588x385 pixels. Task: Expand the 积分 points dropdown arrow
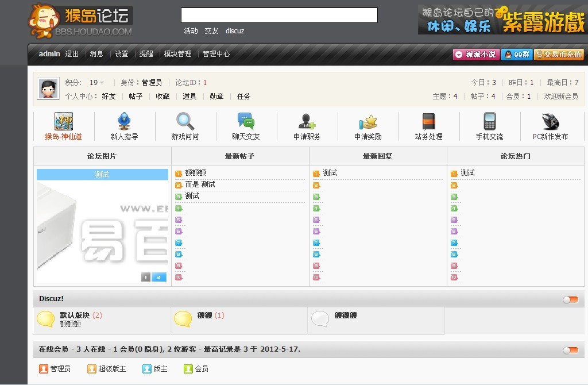tap(102, 83)
